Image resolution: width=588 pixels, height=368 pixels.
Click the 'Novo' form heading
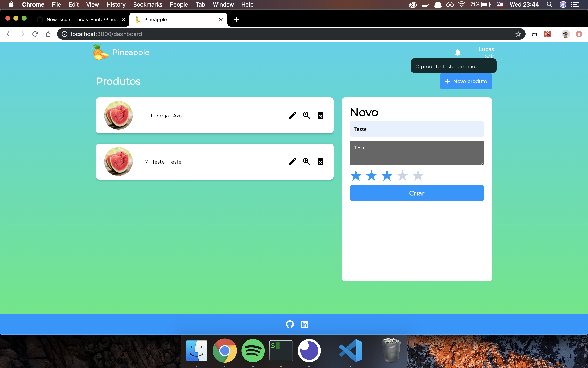[x=364, y=112]
